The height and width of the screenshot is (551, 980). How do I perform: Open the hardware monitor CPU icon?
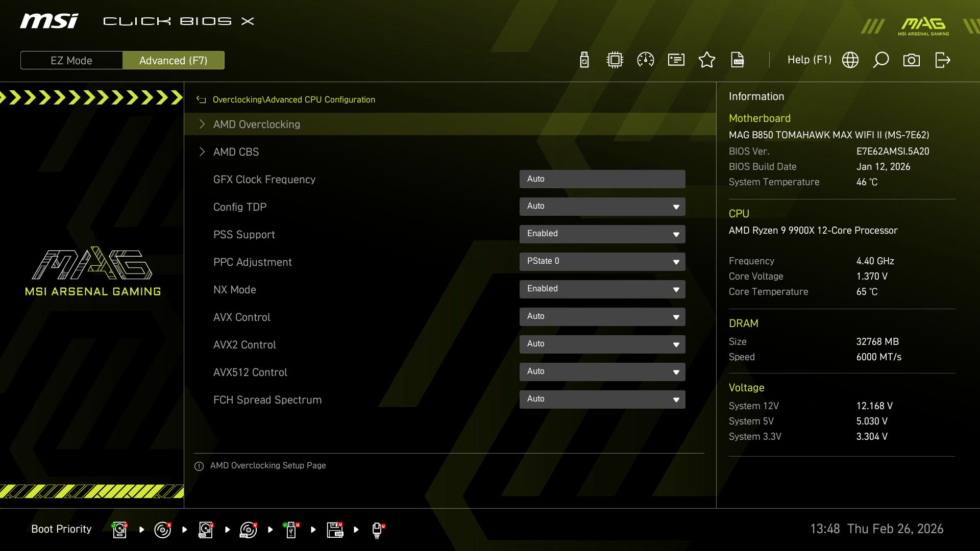pyautogui.click(x=615, y=60)
